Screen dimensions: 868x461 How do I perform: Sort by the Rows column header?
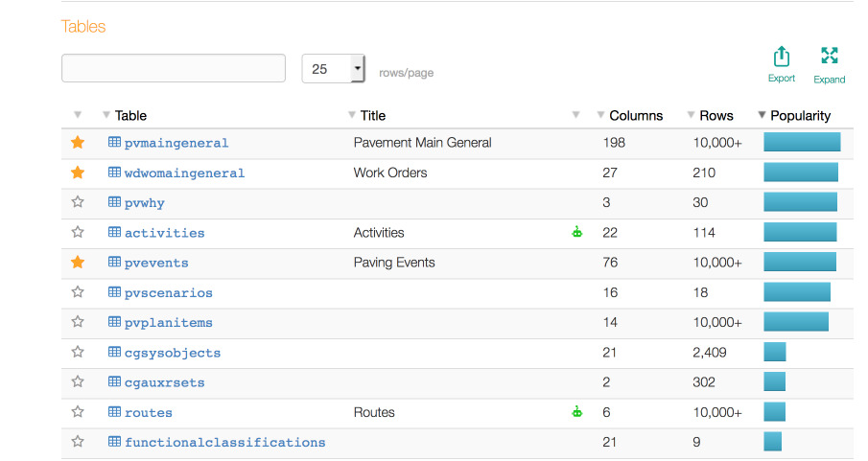(x=716, y=115)
